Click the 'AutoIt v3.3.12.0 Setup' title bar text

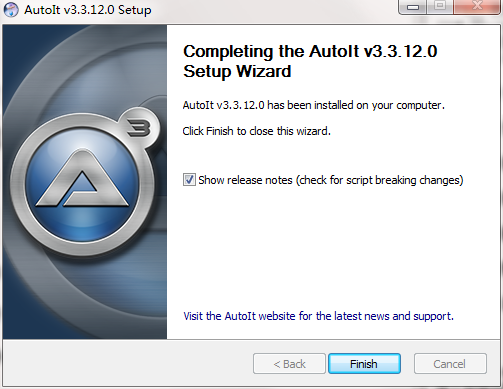pos(88,10)
